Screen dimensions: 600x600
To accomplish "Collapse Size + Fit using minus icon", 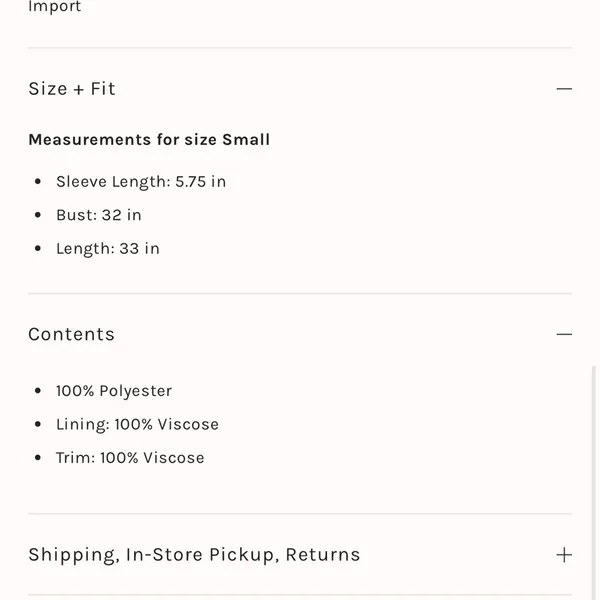I will (564, 89).
